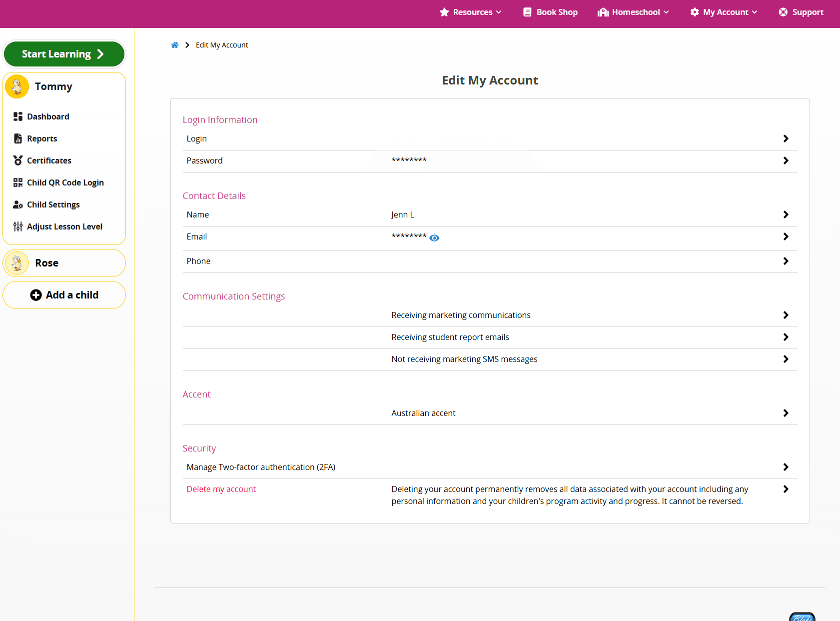
Task: Click Tommy's avatar icon
Action: coord(17,86)
